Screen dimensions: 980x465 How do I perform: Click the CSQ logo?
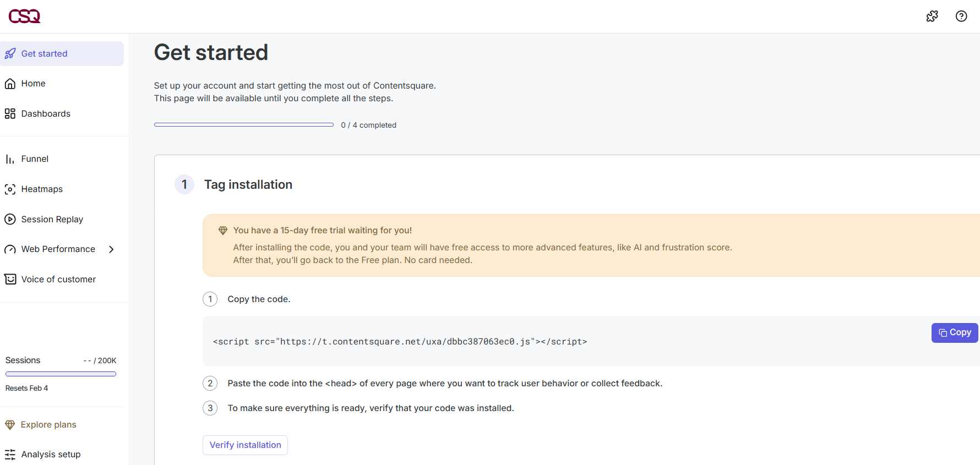tap(25, 17)
